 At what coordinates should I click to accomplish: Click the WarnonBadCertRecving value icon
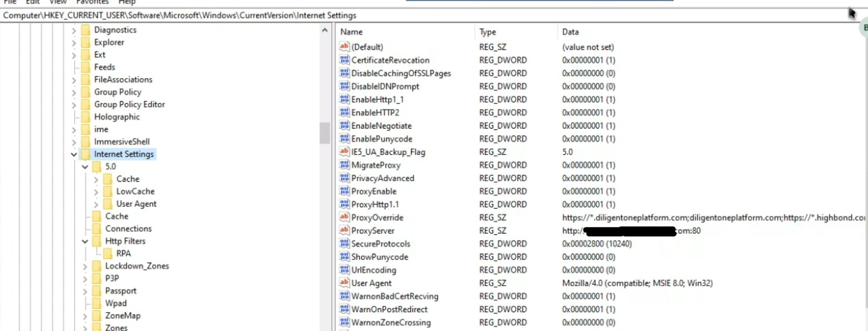coord(344,296)
